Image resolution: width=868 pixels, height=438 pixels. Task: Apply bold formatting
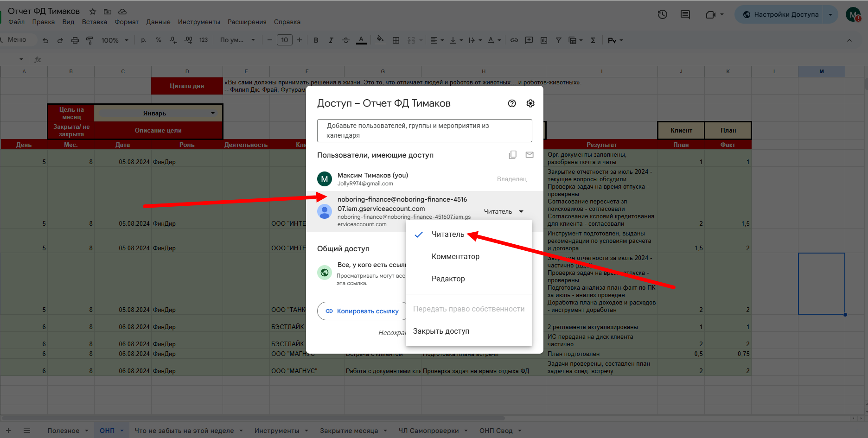[316, 40]
